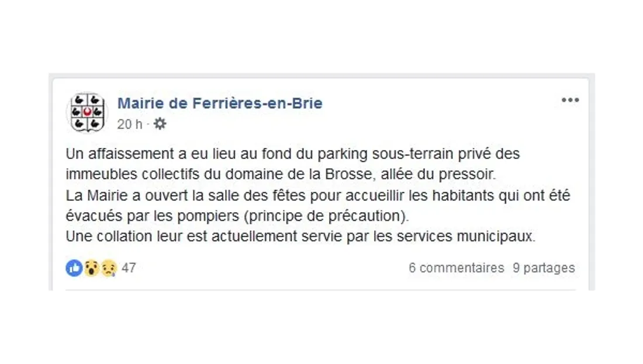643x364 pixels.
Task: Click the Wow reaction emoji
Action: [x=91, y=268]
